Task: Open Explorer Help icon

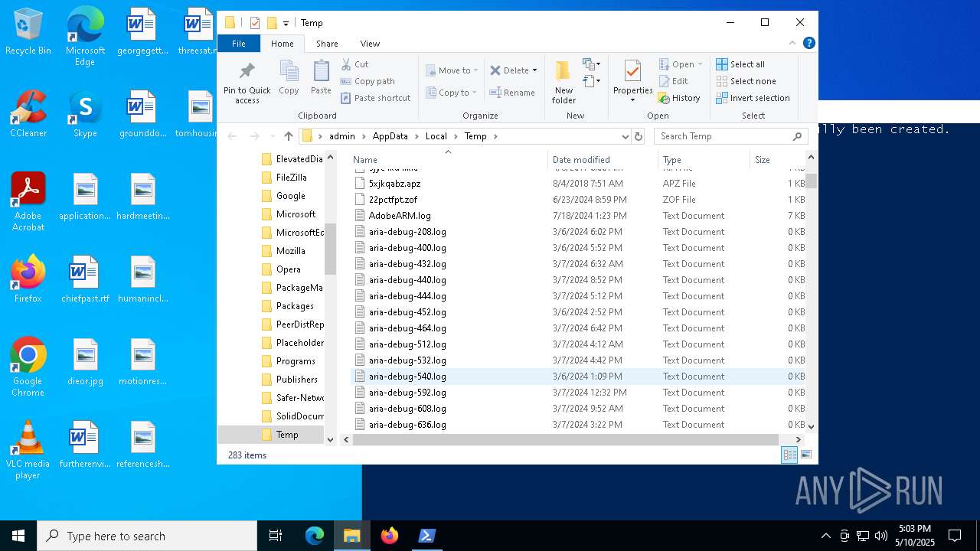Action: click(x=808, y=44)
